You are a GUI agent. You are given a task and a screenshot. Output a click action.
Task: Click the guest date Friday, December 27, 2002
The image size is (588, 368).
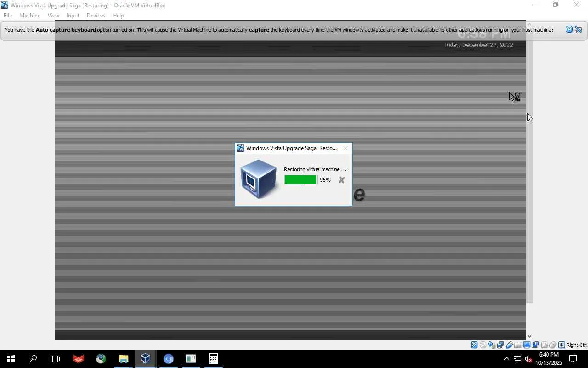[x=478, y=45]
